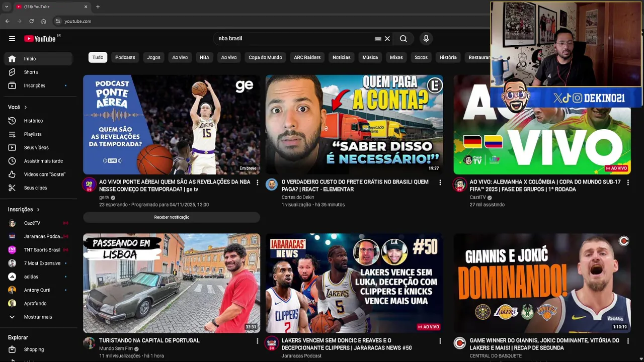Click the magnifier search button
The height and width of the screenshot is (362, 644).
(x=404, y=39)
